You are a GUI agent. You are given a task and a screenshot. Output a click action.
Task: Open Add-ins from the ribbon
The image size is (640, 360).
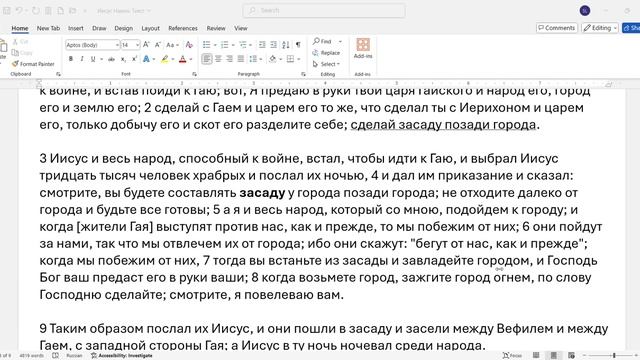[x=363, y=48]
